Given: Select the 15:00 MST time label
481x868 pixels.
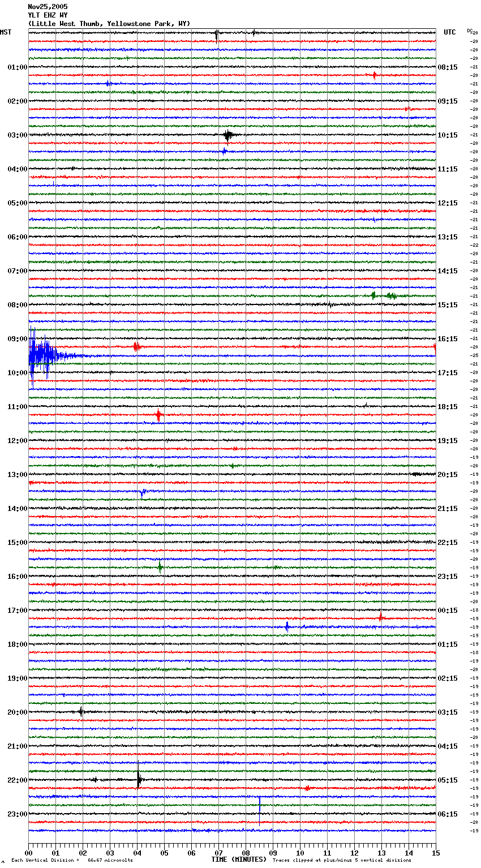Looking at the screenshot, I should click(17, 543).
